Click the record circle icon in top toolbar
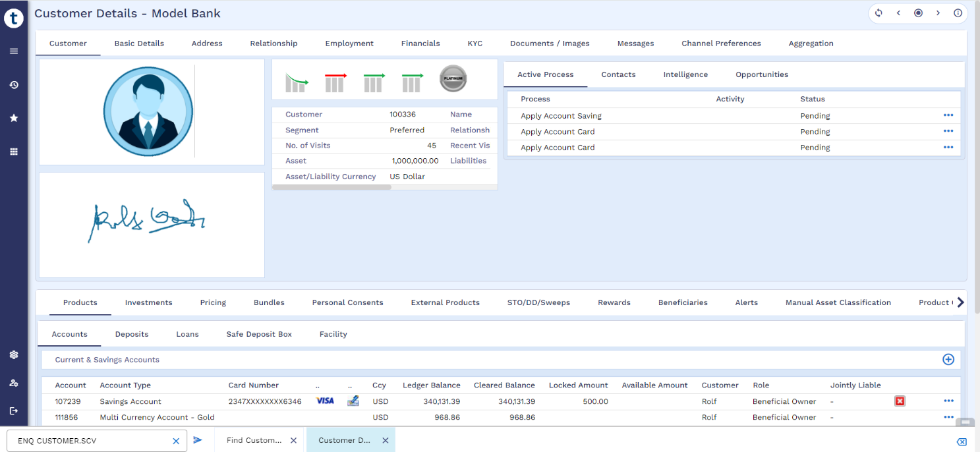Viewport: 980px width, 452px height. [918, 13]
